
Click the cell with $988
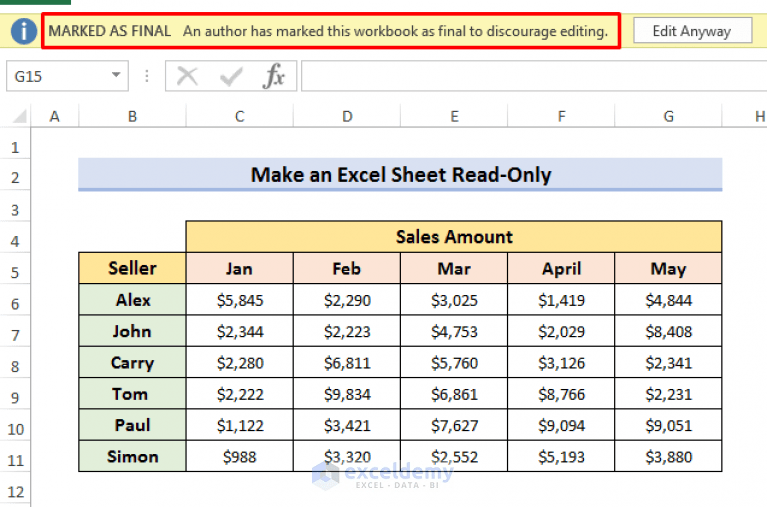(x=239, y=456)
